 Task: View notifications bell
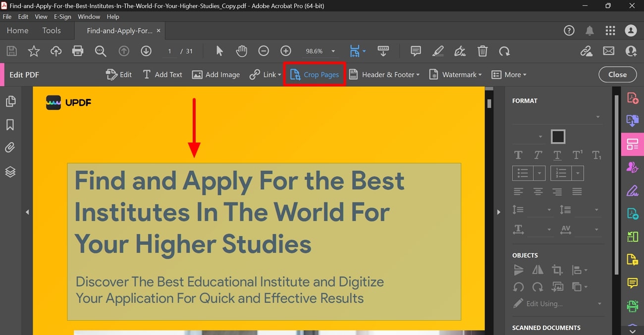[x=590, y=31]
